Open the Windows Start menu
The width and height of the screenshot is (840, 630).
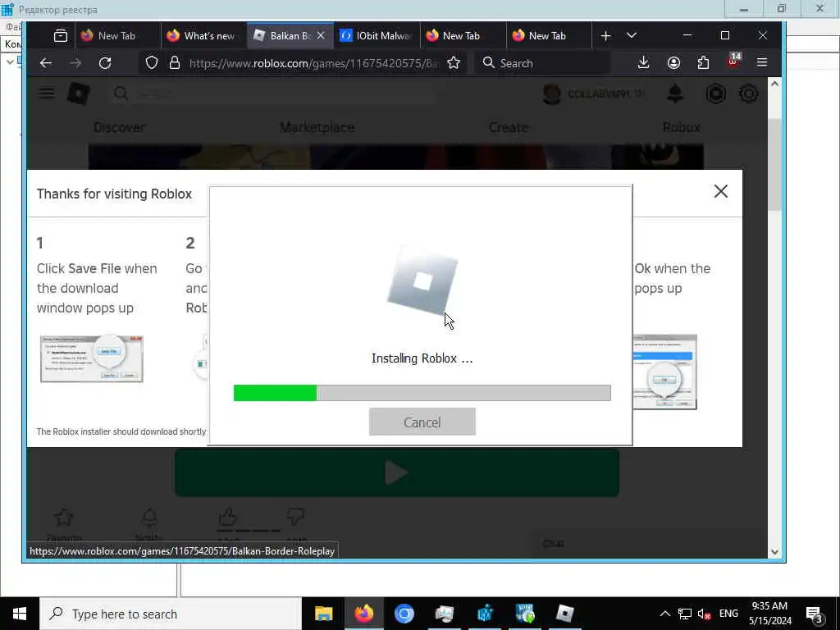click(20, 614)
